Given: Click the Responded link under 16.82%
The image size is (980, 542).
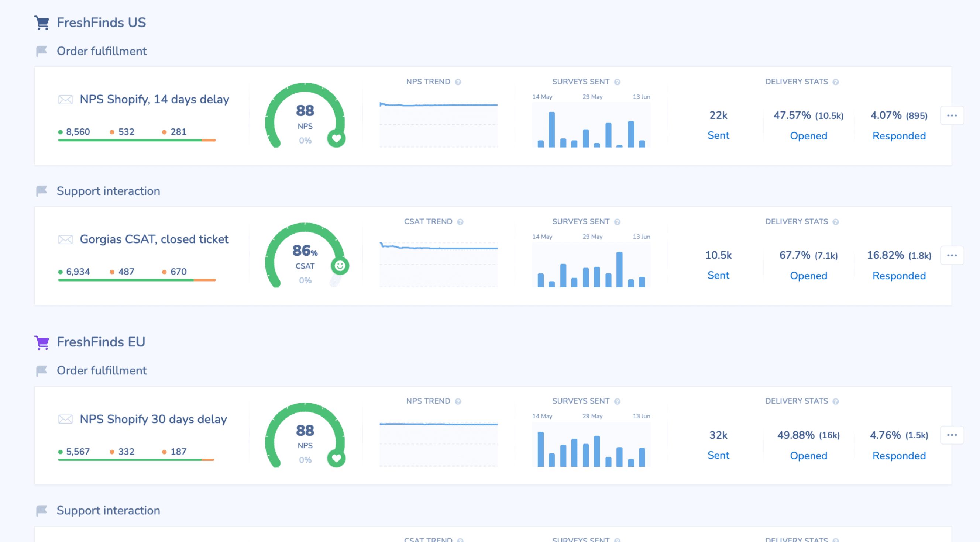Looking at the screenshot, I should pos(899,276).
